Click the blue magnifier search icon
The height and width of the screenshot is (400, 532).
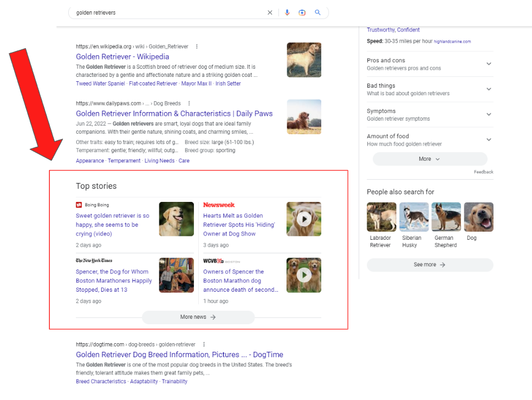[x=317, y=12]
